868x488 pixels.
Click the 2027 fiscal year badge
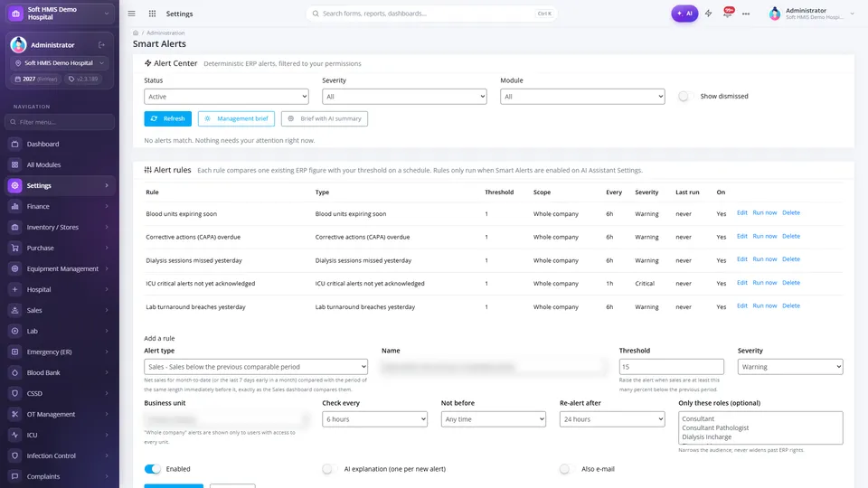coord(36,80)
